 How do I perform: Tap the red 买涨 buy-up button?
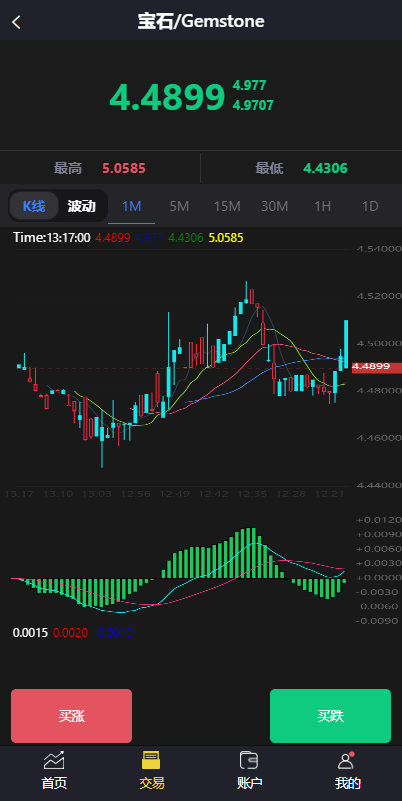coord(72,716)
